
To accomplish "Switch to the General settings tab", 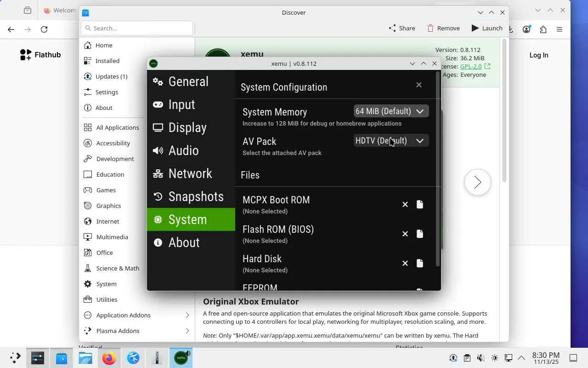I will point(191,81).
